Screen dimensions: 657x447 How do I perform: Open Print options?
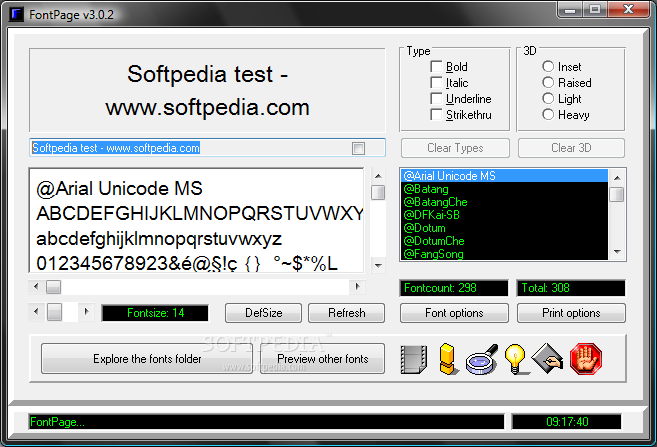click(571, 313)
